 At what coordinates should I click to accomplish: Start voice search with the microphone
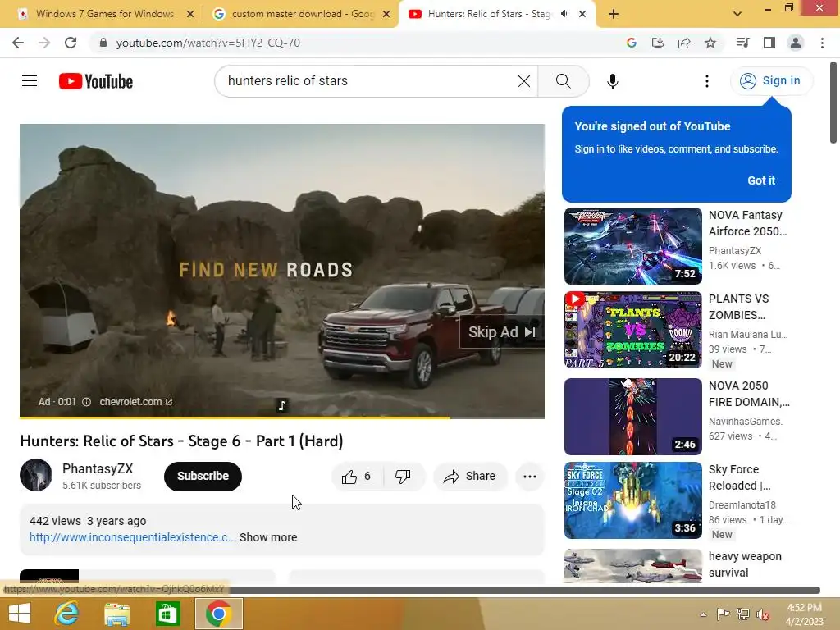[x=612, y=81]
